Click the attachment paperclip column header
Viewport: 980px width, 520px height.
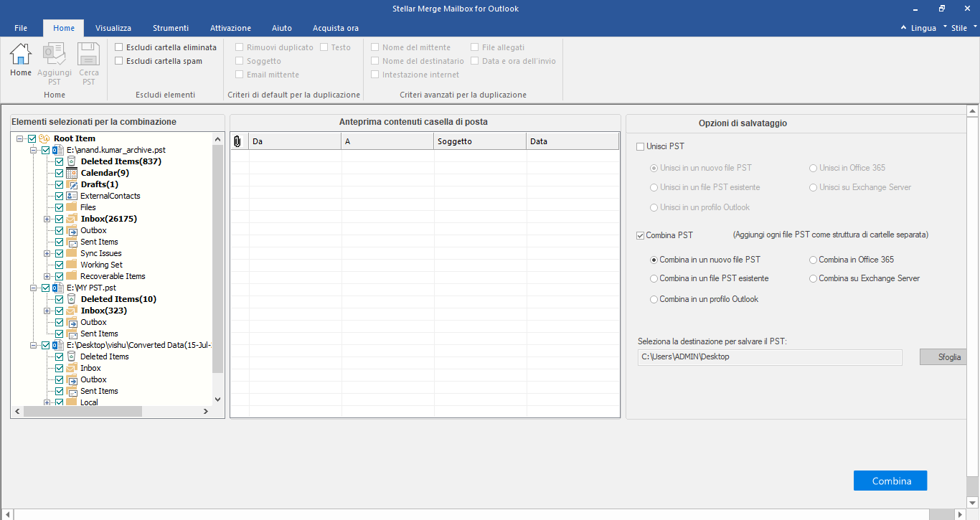237,141
